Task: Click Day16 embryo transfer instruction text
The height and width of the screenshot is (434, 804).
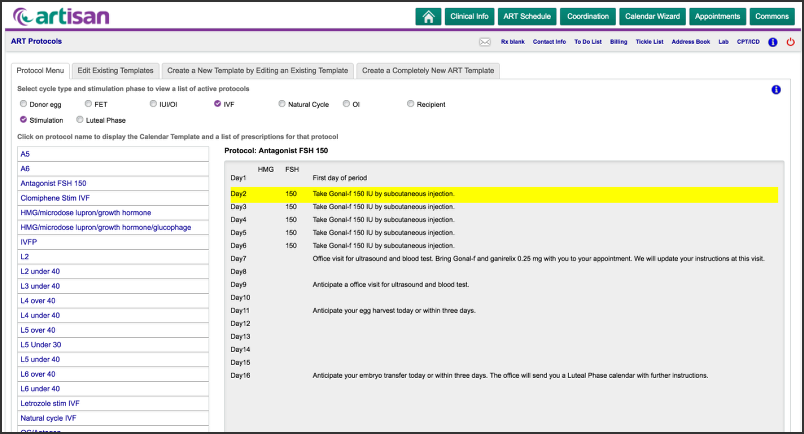Action: point(510,376)
